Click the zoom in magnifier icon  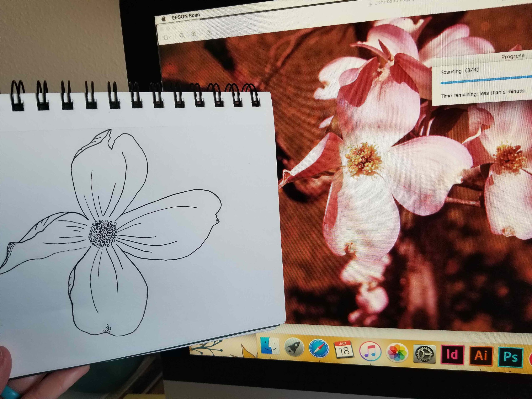coord(194,34)
